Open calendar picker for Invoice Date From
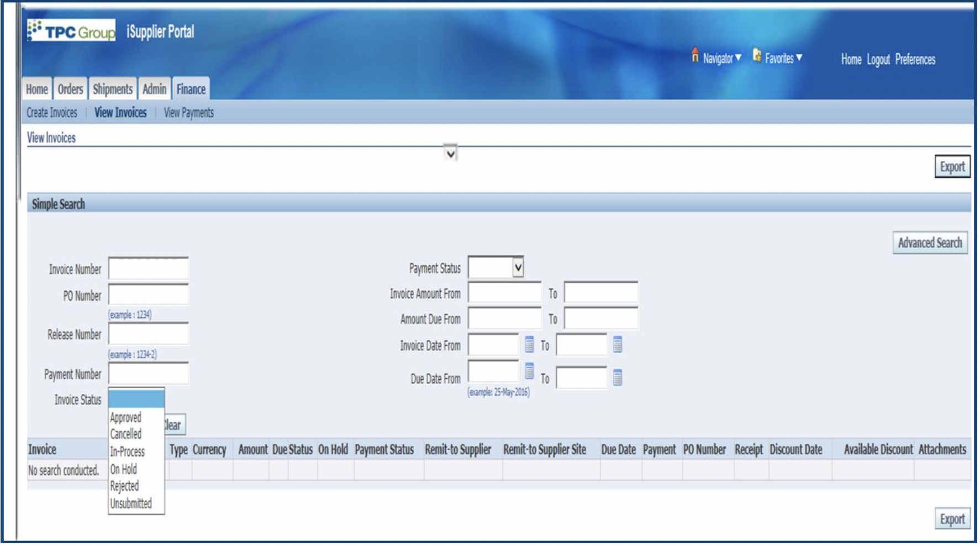 [x=529, y=344]
